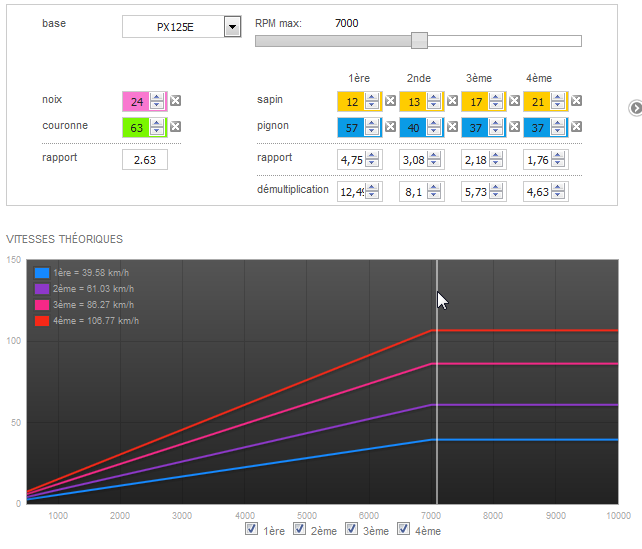Image resolution: width=642 pixels, height=549 pixels.
Task: Uncheck the 2ème curve checkbox
Action: [x=299, y=529]
